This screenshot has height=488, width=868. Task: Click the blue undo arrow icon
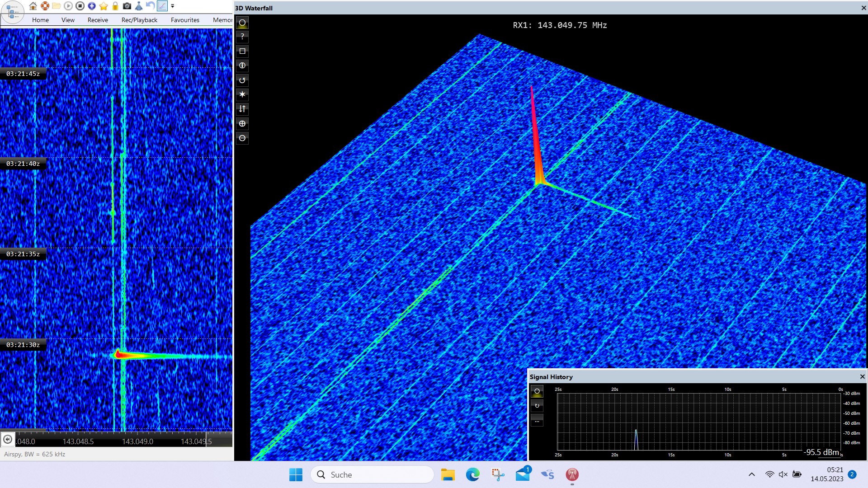(151, 6)
